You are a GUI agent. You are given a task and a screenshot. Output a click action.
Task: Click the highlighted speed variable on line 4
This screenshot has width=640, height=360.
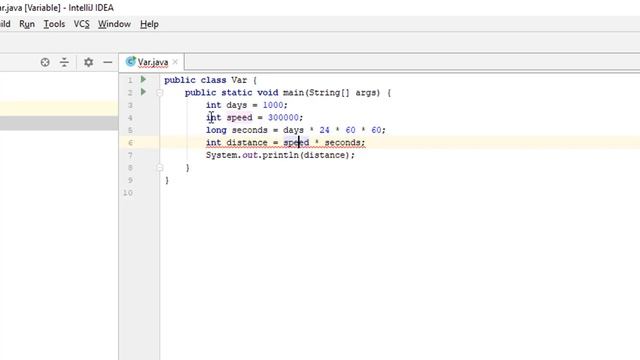240,118
